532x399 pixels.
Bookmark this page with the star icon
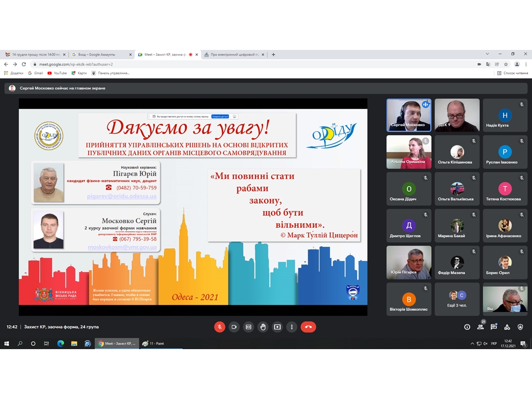coord(506,64)
